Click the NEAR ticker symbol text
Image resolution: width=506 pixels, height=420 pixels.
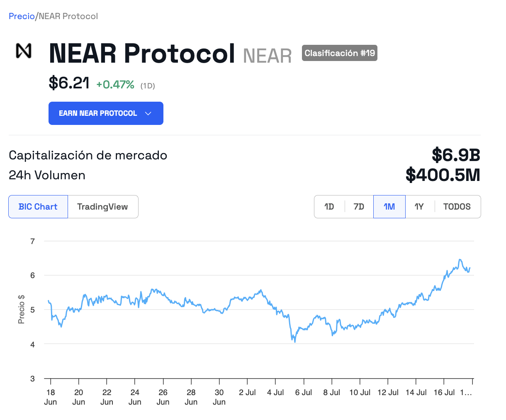coord(268,56)
